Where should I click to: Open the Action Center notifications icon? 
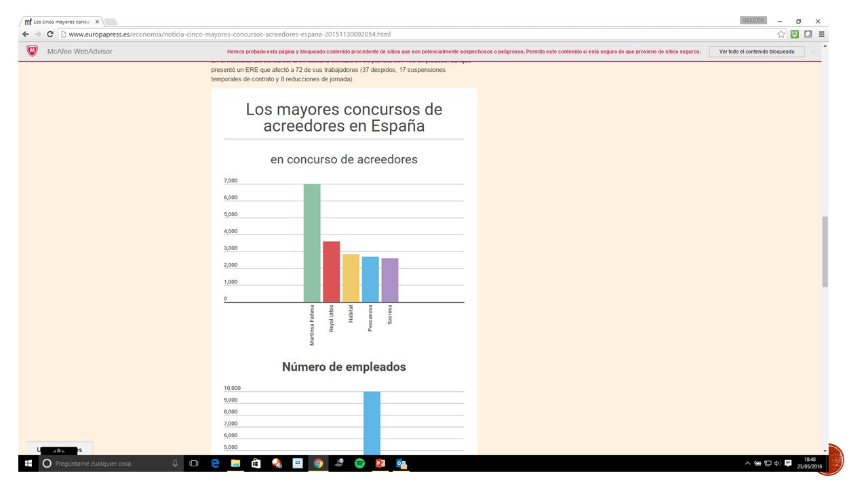pyautogui.click(x=788, y=464)
